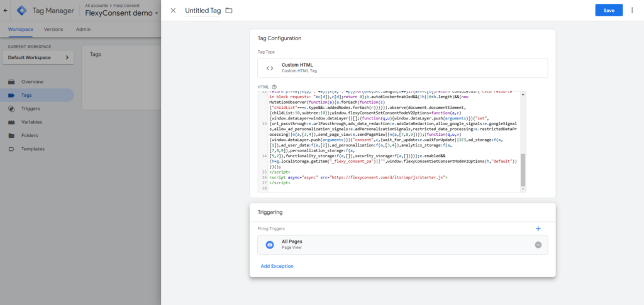The width and height of the screenshot is (644, 305).
Task: Click the HTML help question mark icon
Action: (x=274, y=86)
